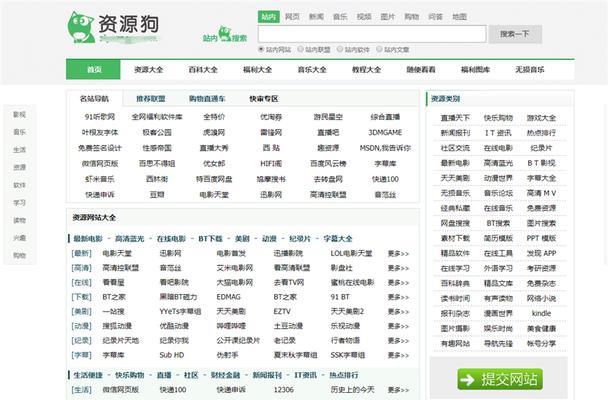Expand 更多>> in the [字幕] row
This screenshot has height=400, width=608.
point(398,355)
